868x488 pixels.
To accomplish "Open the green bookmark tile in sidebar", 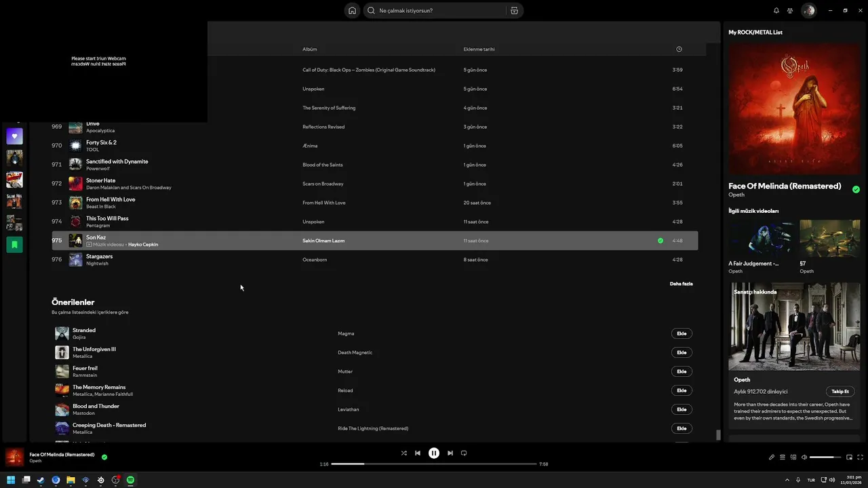I will 14,245.
